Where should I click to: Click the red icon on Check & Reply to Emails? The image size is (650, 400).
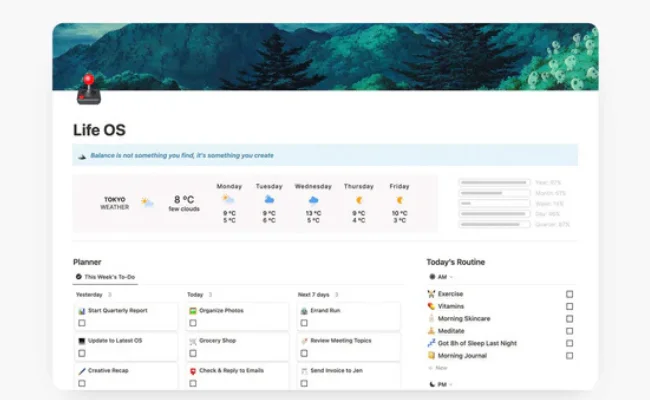tap(193, 371)
